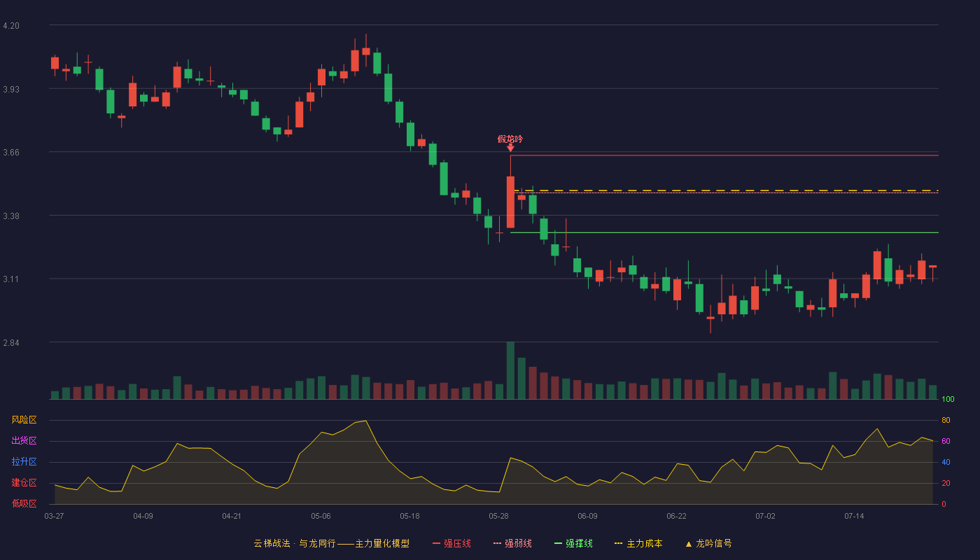Click the 拉升区 zone label
980x560 pixels.
(x=24, y=462)
